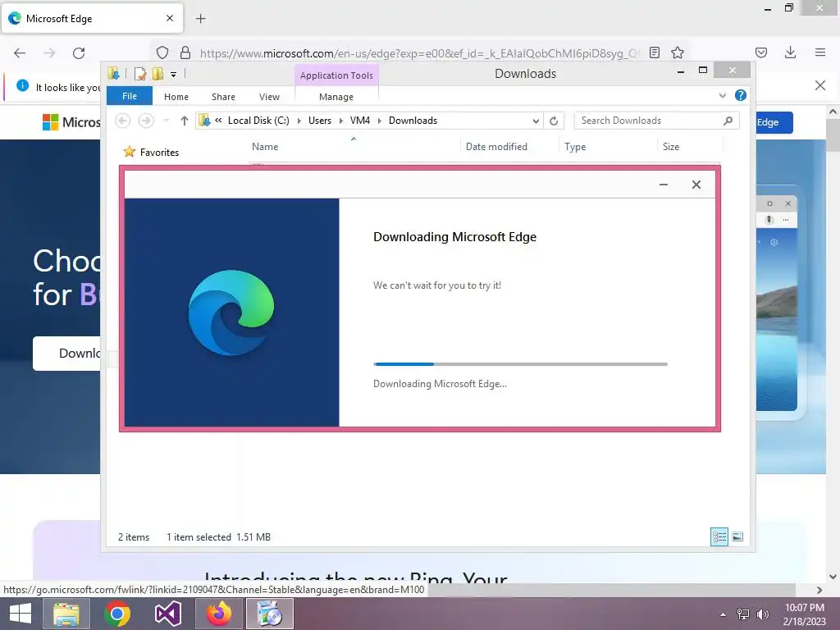Viewport: 840px width, 630px height.
Task: Go up one folder level
Action: pos(185,121)
